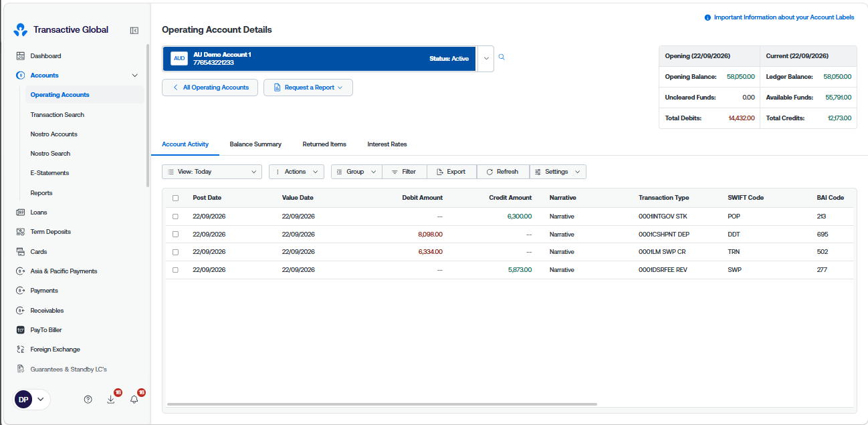The image size is (868, 425).
Task: Click SWIFT code TRN cell
Action: coord(734,252)
